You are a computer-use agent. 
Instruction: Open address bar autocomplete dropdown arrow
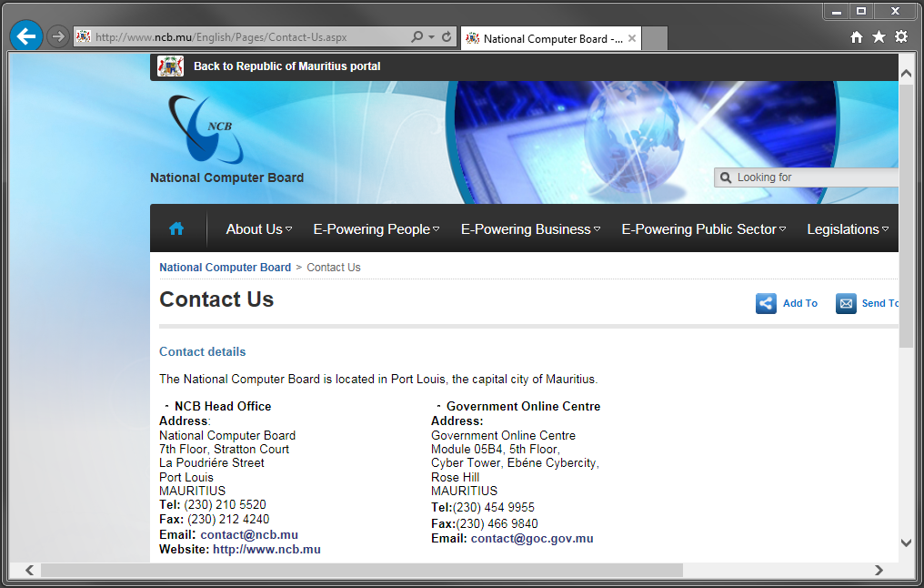431,36
